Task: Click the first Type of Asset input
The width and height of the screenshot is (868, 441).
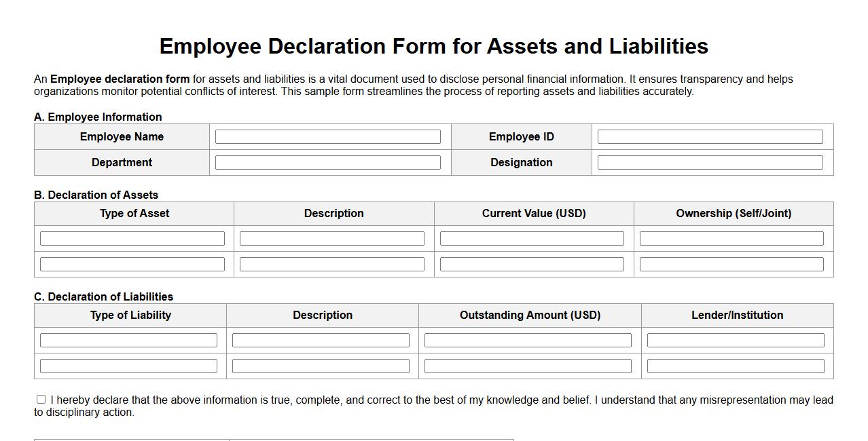Action: (x=132, y=237)
